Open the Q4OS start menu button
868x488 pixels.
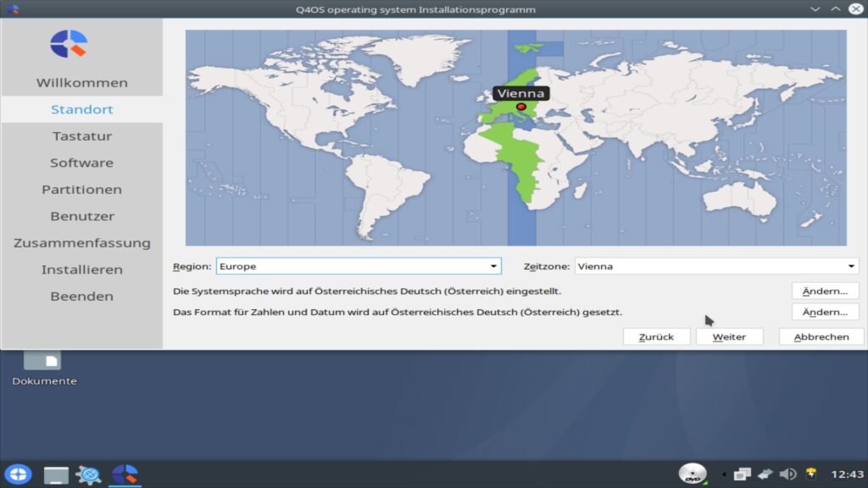(18, 474)
